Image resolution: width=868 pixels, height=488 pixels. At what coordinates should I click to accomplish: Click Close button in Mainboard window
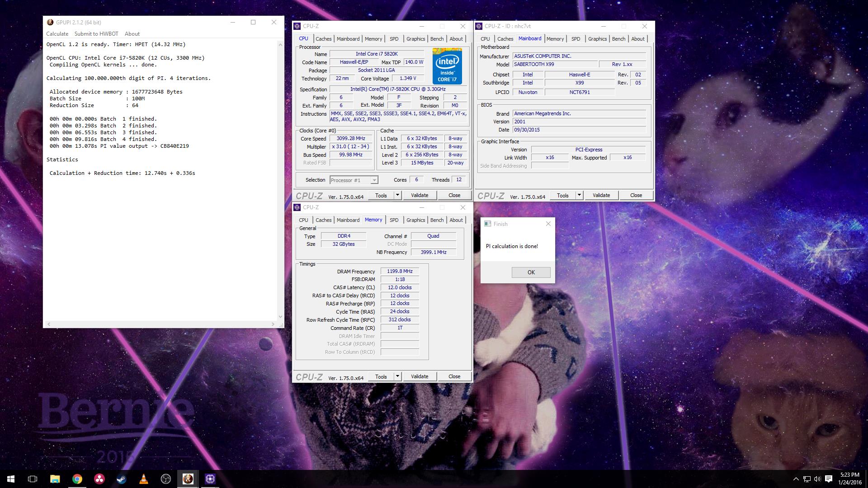point(636,195)
